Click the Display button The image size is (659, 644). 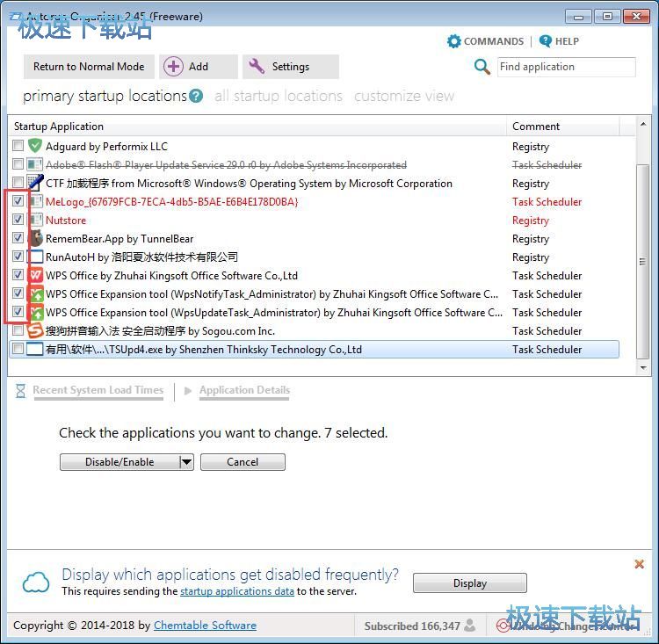469,583
